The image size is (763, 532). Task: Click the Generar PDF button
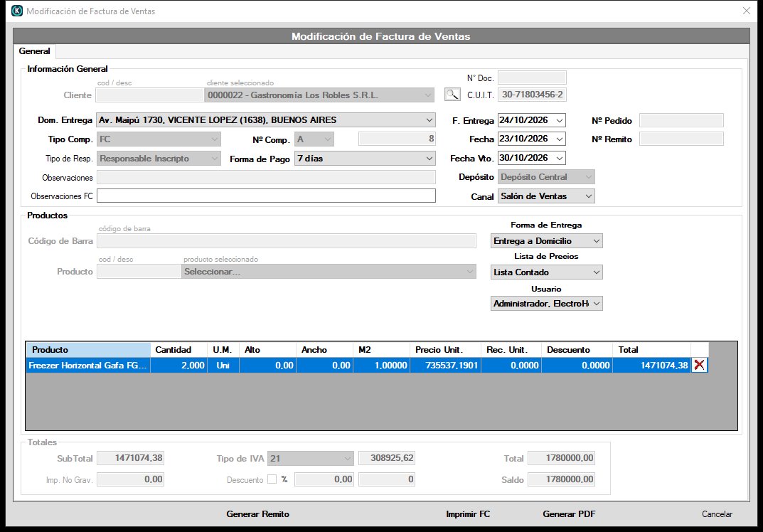[x=569, y=514]
